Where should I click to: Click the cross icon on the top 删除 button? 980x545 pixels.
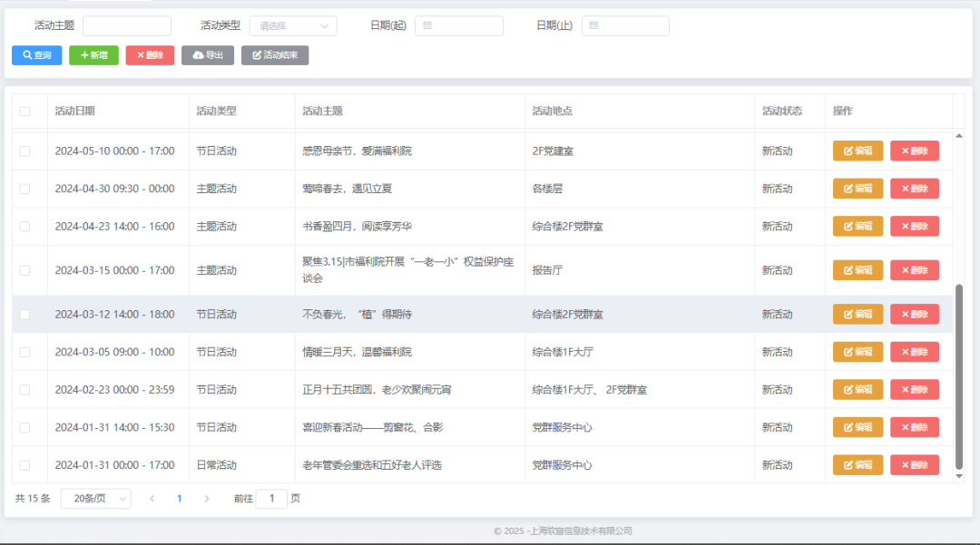pos(137,55)
